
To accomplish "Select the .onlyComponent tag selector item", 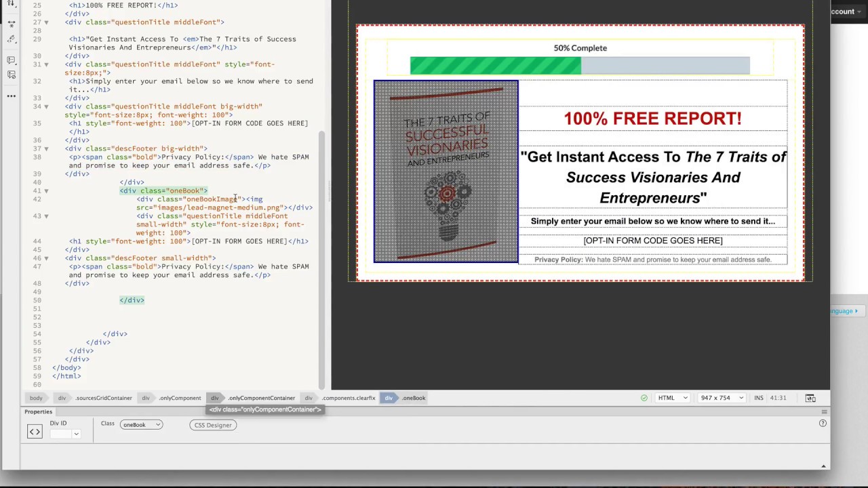I will coord(180,398).
